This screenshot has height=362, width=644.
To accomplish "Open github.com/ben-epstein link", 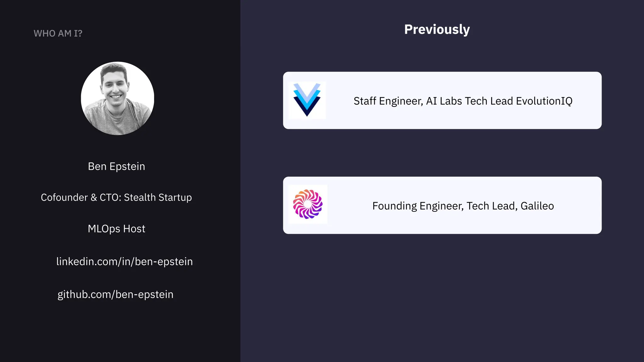I will (x=115, y=294).
